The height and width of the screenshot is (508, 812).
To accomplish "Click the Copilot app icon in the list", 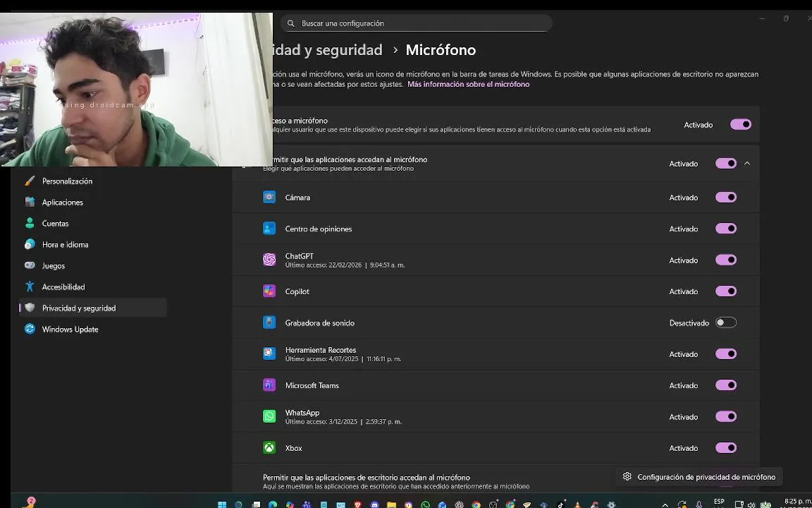I will point(269,291).
